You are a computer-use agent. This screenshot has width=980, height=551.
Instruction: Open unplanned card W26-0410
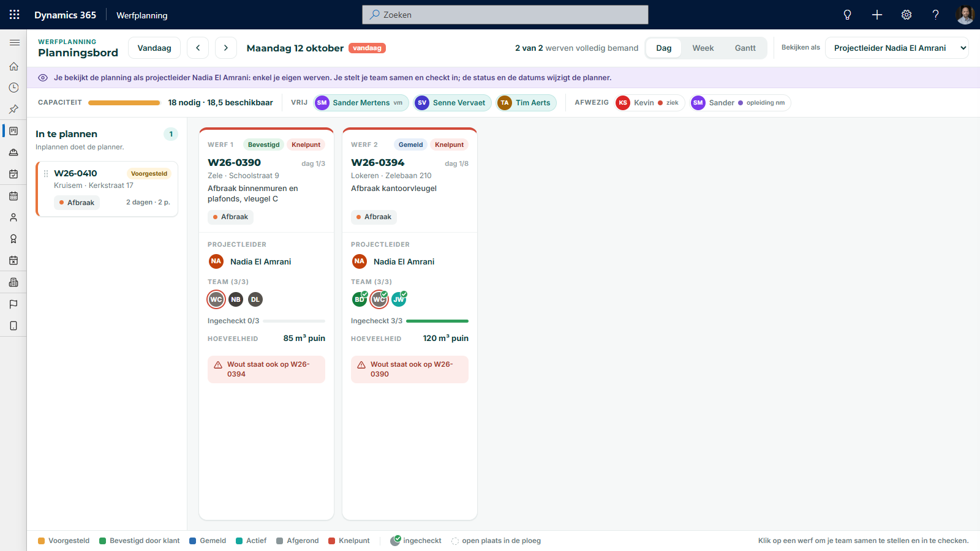point(107,189)
